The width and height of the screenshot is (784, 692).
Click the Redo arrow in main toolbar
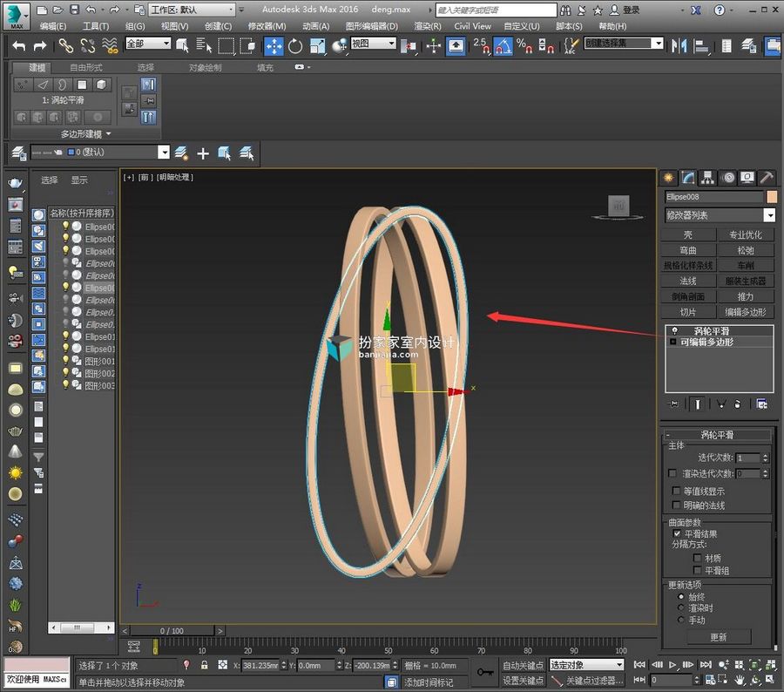[39, 46]
